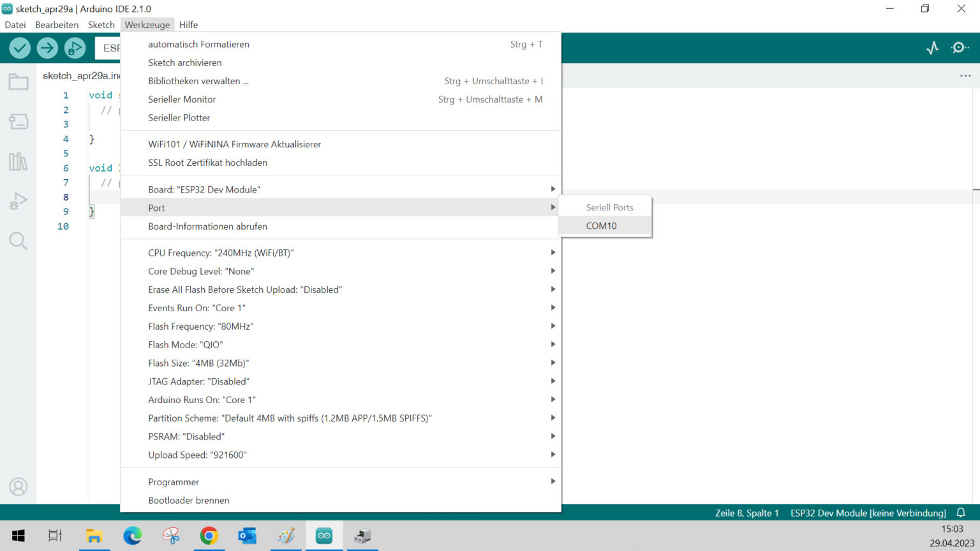Open the Library Manager sidebar icon
The image size is (980, 551).
pyautogui.click(x=19, y=162)
